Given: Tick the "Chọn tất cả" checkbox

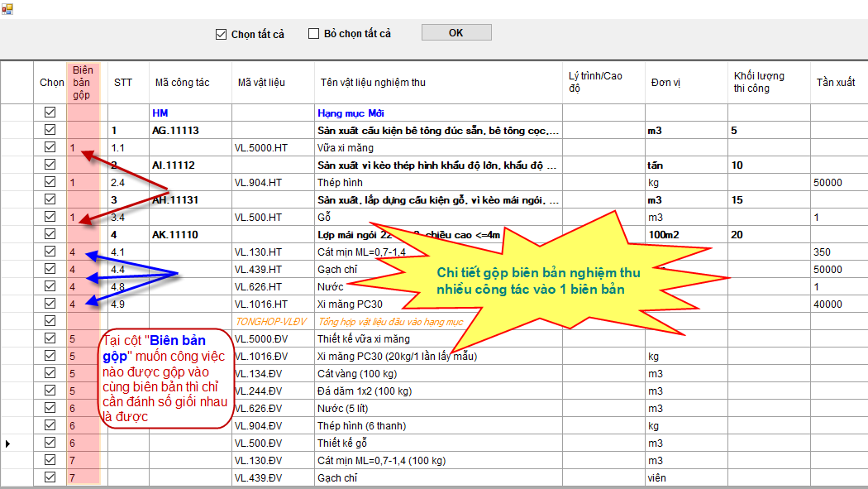Looking at the screenshot, I should [222, 34].
